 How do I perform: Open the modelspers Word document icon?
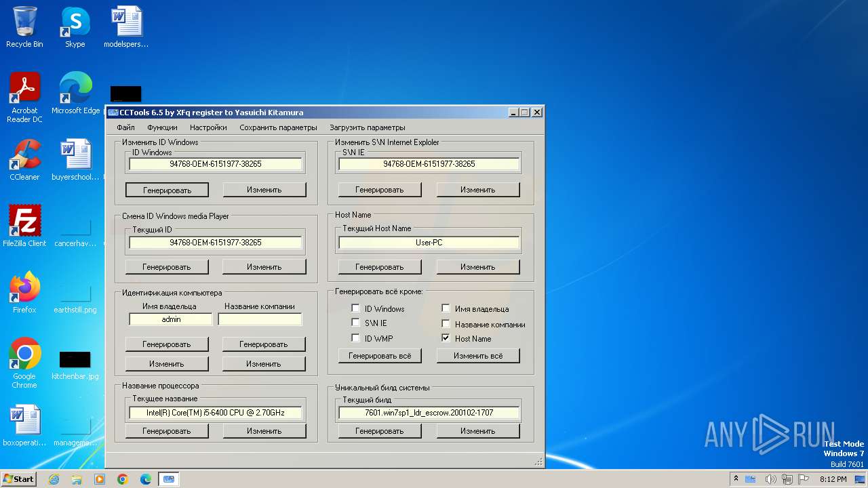[x=126, y=27]
